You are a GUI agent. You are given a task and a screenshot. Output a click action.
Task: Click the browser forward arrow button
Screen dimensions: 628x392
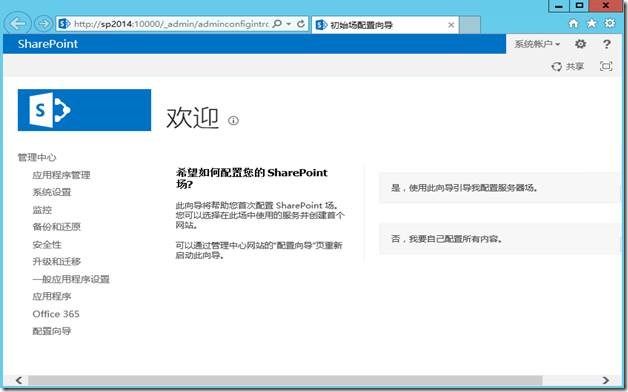43,24
